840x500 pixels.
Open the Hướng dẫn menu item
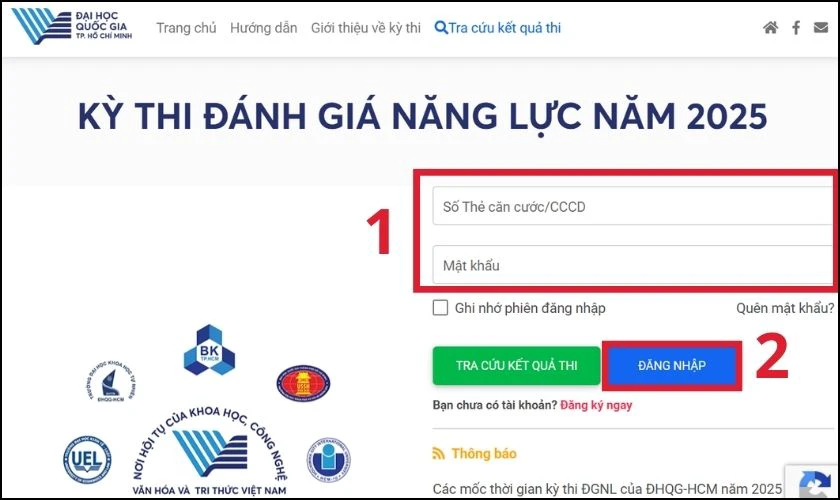pyautogui.click(x=264, y=28)
